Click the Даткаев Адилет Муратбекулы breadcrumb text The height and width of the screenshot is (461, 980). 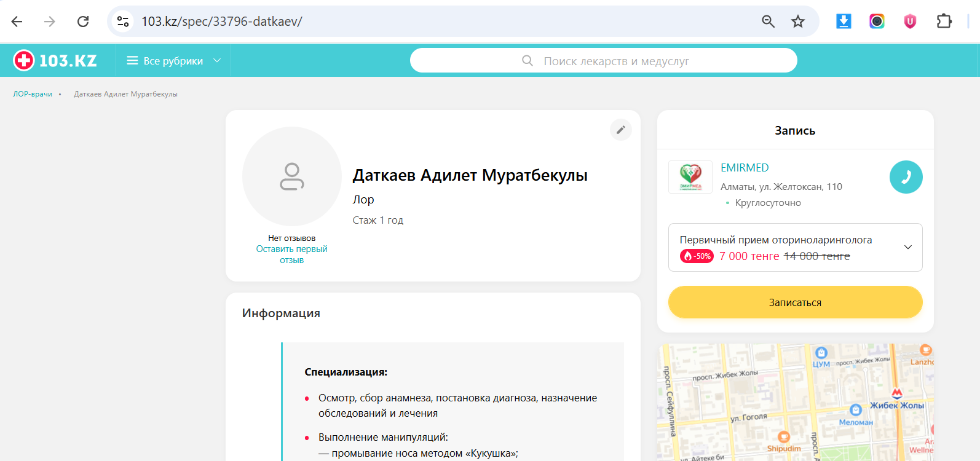126,94
